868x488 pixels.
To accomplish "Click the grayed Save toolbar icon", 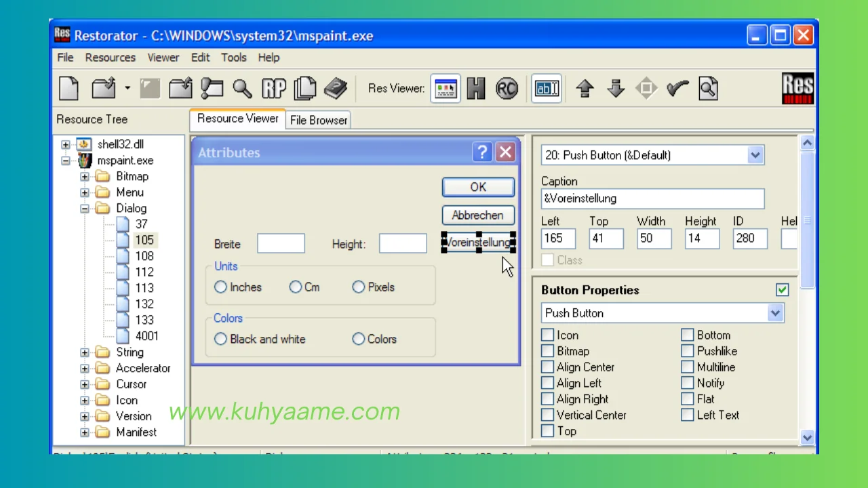I will (x=150, y=88).
